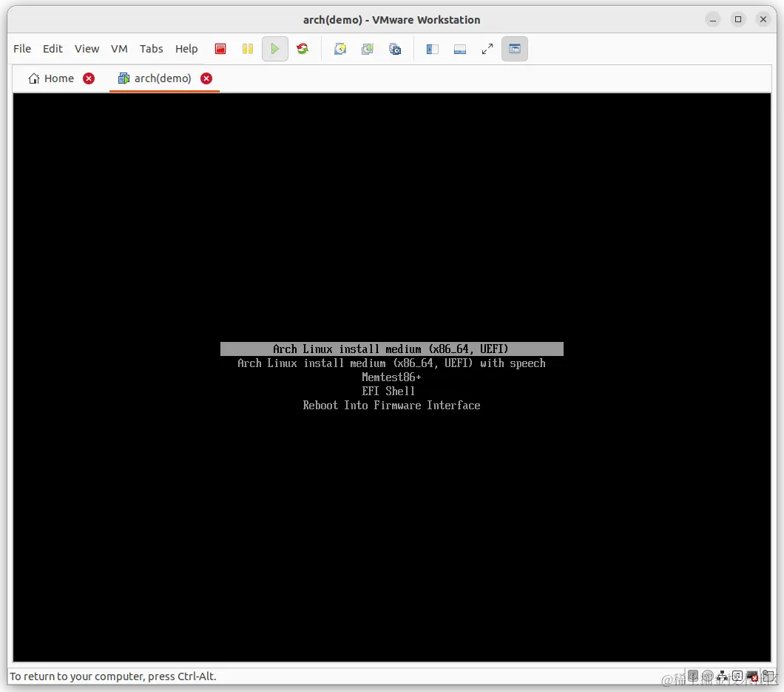Click the CD/DVD drive status icon

[x=708, y=676]
